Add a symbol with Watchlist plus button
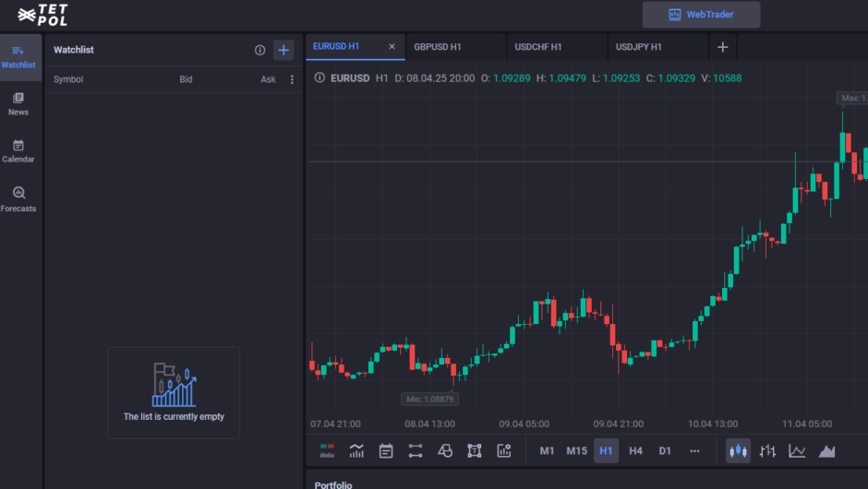The image size is (868, 489). click(283, 50)
